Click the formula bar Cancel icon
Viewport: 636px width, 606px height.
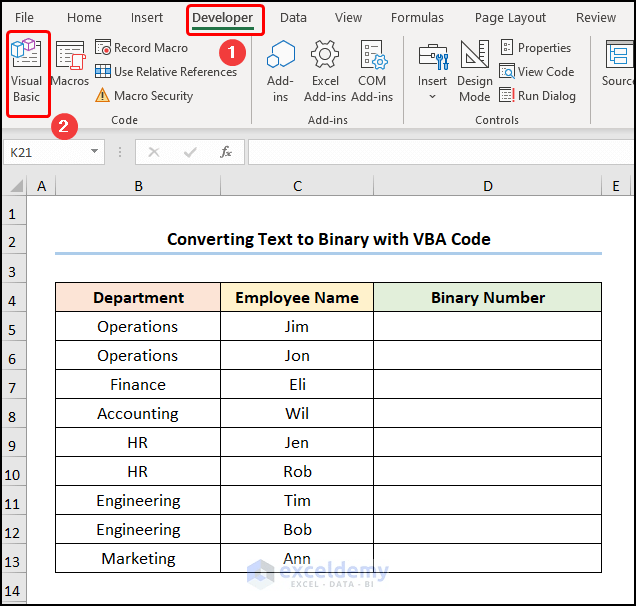click(154, 152)
